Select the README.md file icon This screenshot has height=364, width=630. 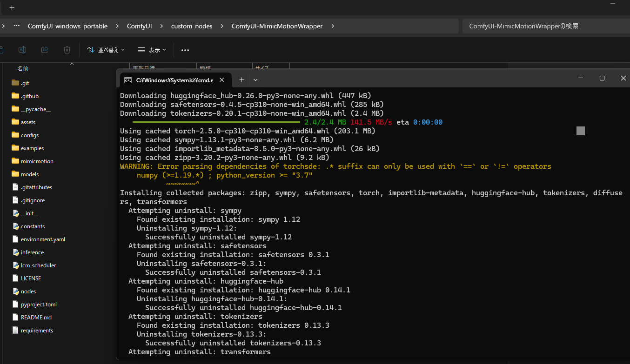[16, 317]
